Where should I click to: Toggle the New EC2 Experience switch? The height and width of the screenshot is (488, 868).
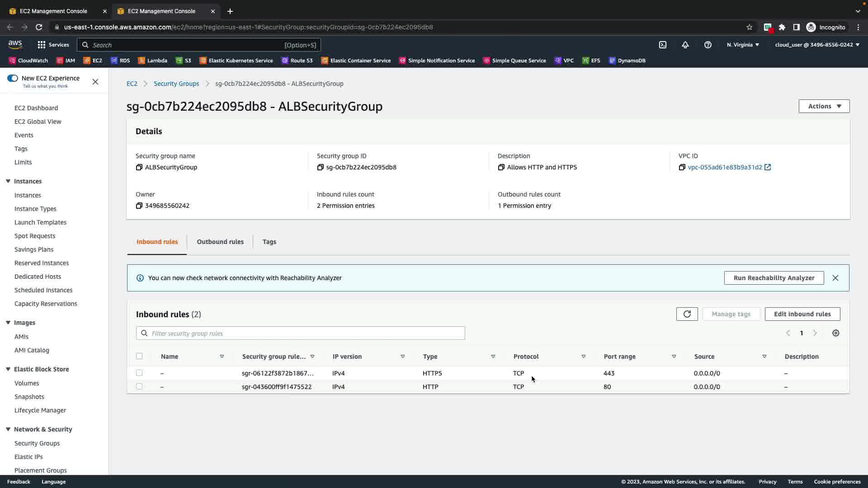13,78
